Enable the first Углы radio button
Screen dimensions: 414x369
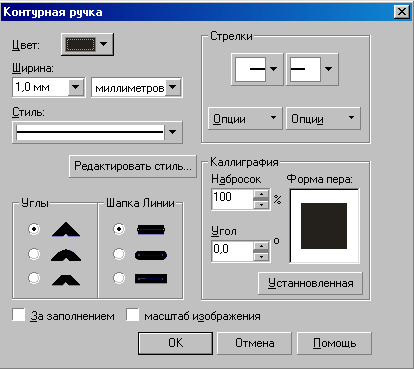coord(34,229)
